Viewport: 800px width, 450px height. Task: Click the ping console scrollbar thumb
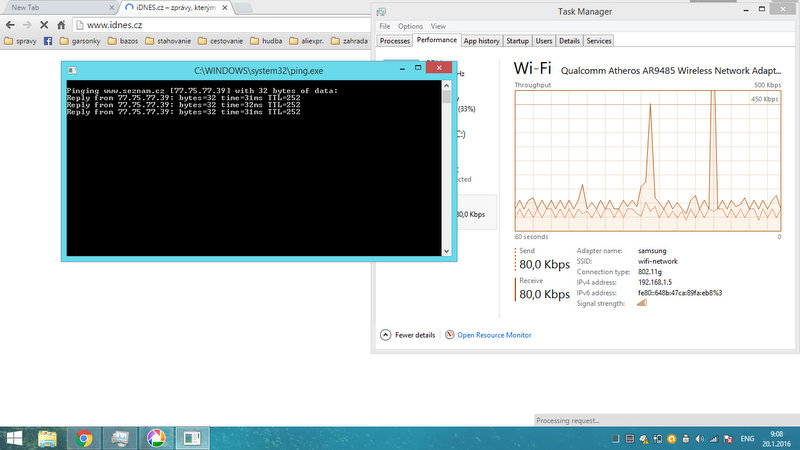point(446,97)
